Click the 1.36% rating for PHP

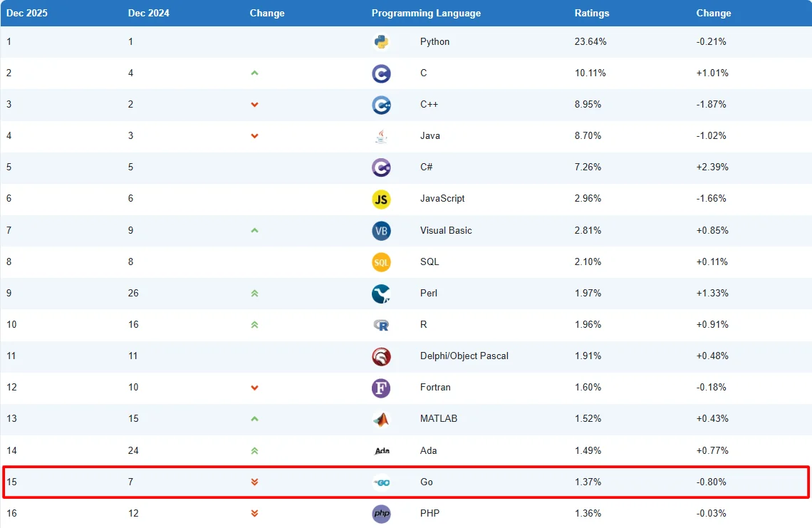pyautogui.click(x=588, y=513)
